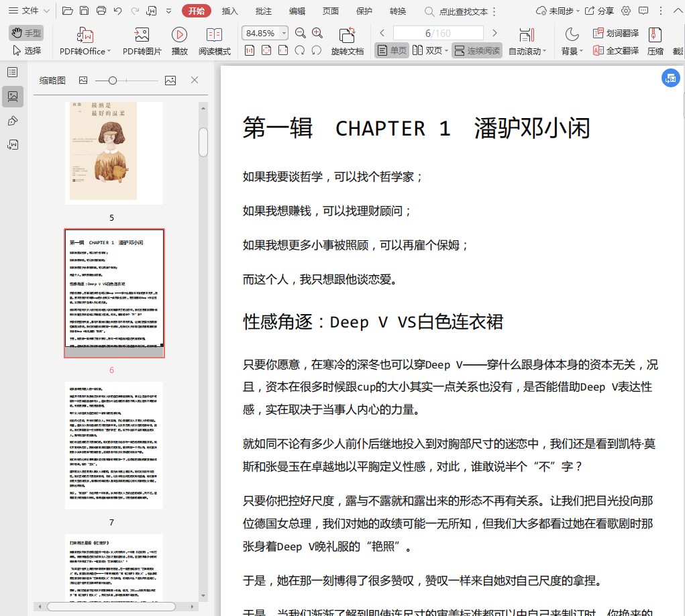Screen dimensions: 685x616
Task: Click the PDF转Office convert icon
Action: click(85, 35)
